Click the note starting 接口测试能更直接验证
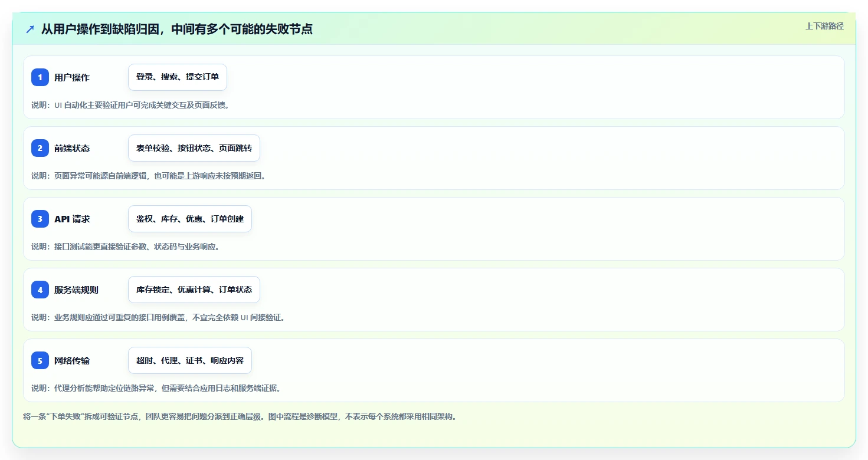Image resolution: width=868 pixels, height=460 pixels. (x=126, y=247)
